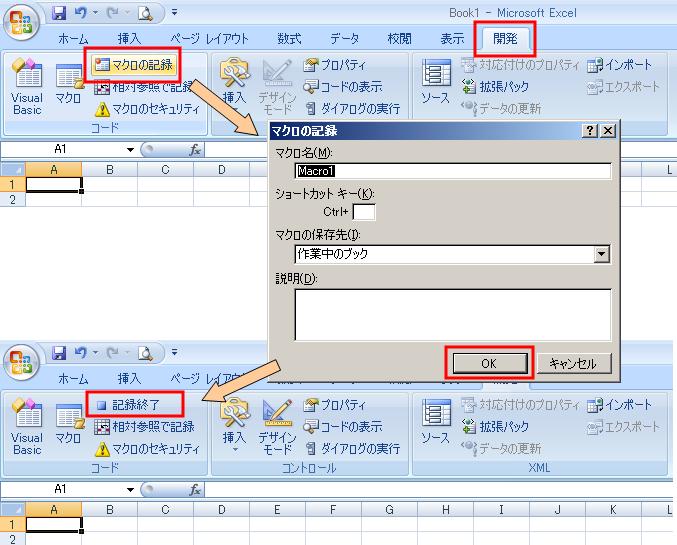Click the ソース XML icon in lower ribbon
677x545 pixels.
click(435, 424)
